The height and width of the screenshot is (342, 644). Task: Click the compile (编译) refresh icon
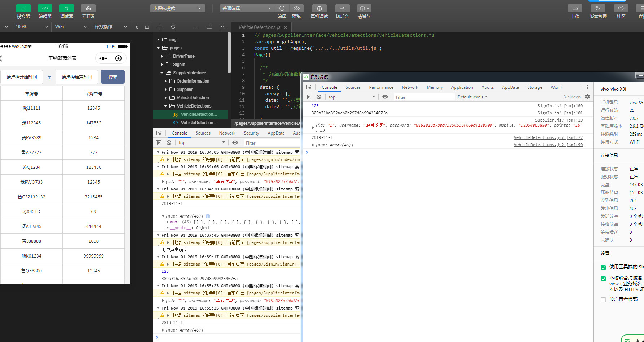282,8
